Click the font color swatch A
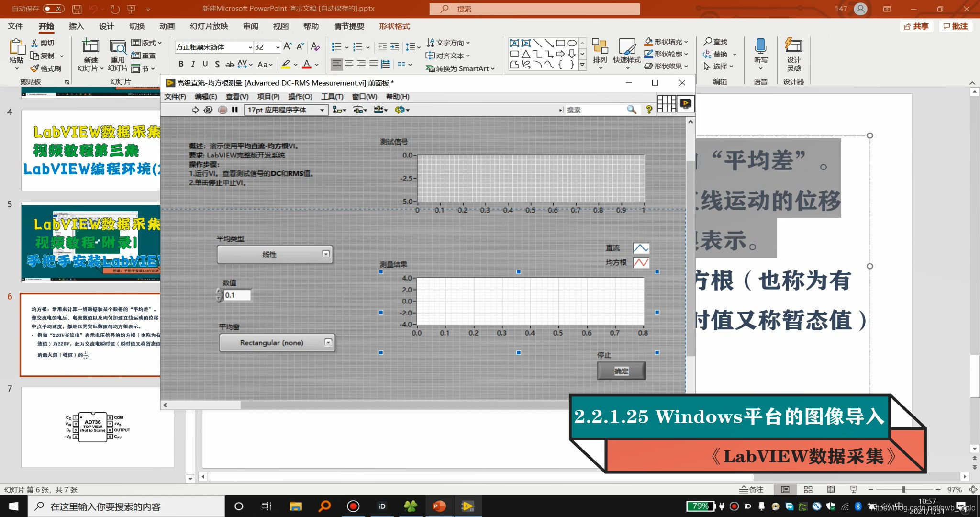This screenshot has height=517, width=980. point(307,64)
